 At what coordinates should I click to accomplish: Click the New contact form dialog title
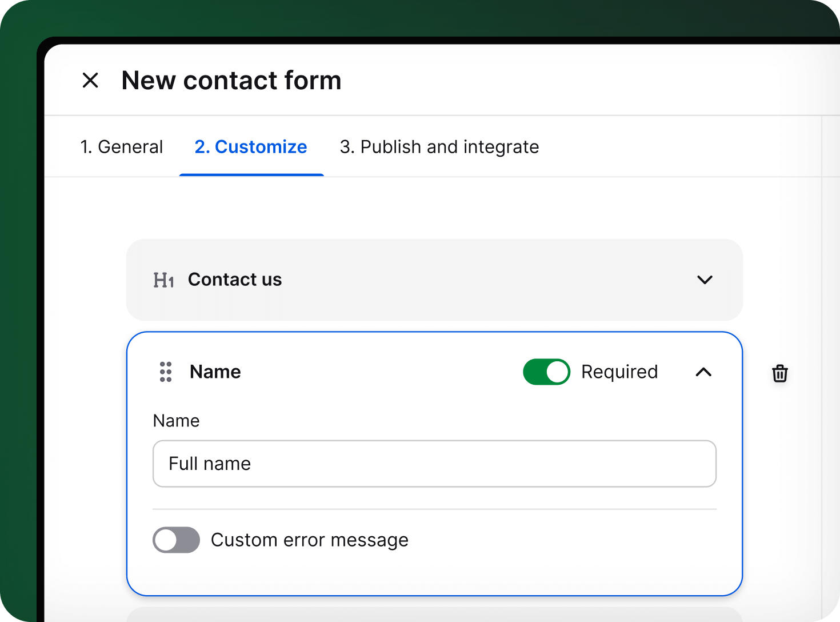click(x=231, y=80)
